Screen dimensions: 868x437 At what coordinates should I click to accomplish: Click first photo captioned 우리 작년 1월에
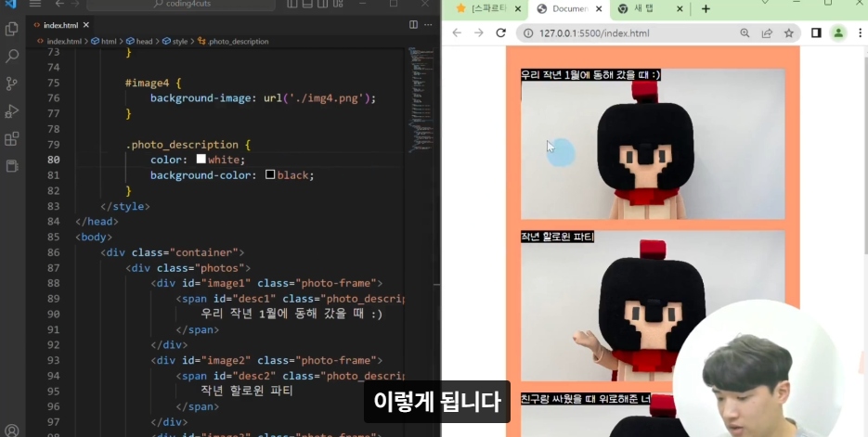click(x=653, y=144)
